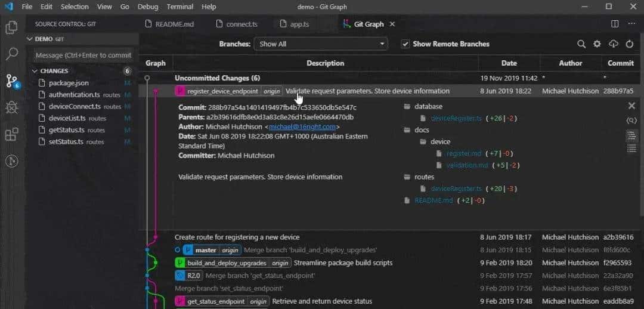The height and width of the screenshot is (309, 644).
Task: Close the Git Graph tab
Action: [x=392, y=24]
